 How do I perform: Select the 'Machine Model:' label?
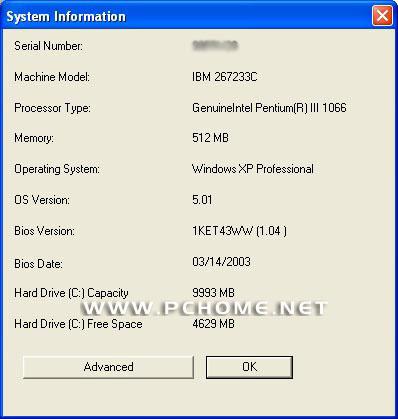tap(52, 77)
